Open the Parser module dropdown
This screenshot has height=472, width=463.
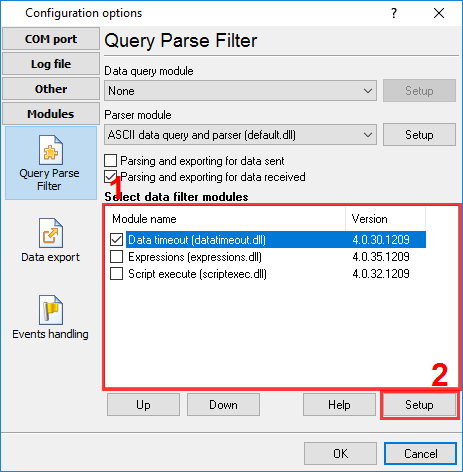[x=240, y=135]
